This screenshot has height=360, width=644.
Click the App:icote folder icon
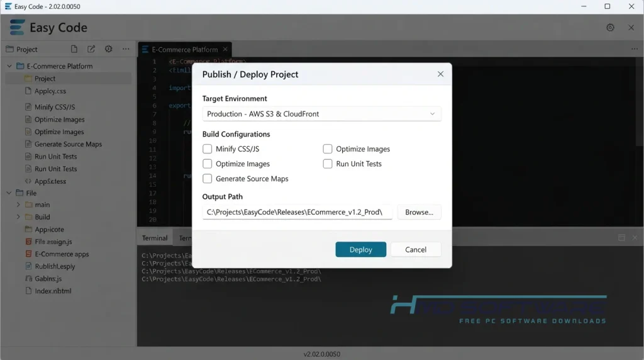tap(28, 229)
